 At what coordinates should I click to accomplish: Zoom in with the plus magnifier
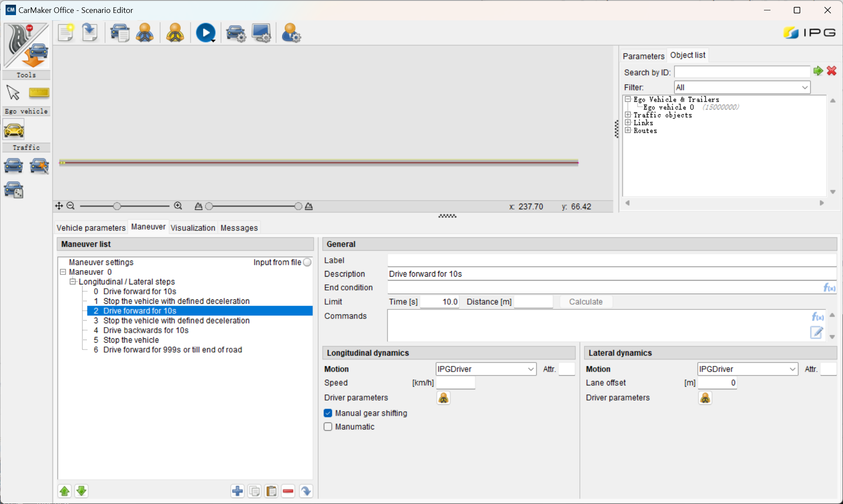point(178,206)
